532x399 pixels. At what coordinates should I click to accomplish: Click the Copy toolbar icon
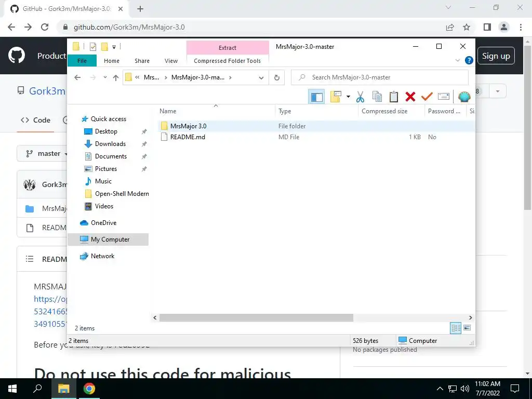click(377, 97)
